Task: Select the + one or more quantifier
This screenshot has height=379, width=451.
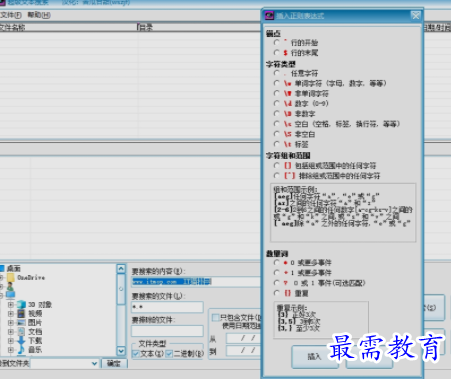Action: [276, 273]
